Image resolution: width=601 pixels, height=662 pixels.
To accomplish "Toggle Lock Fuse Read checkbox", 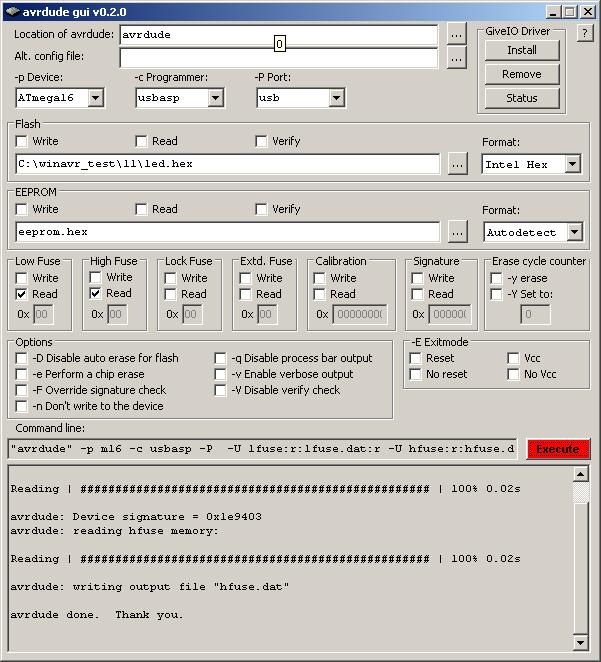I will coord(170,294).
